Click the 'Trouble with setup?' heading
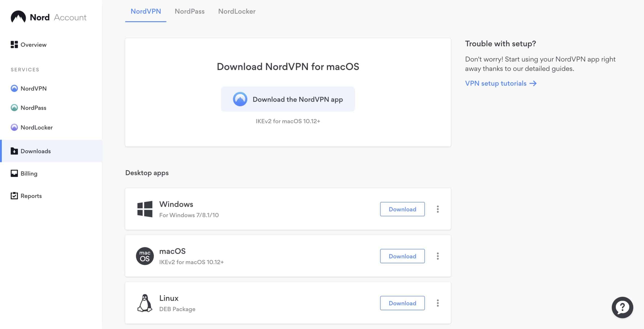The image size is (644, 329). tap(500, 44)
